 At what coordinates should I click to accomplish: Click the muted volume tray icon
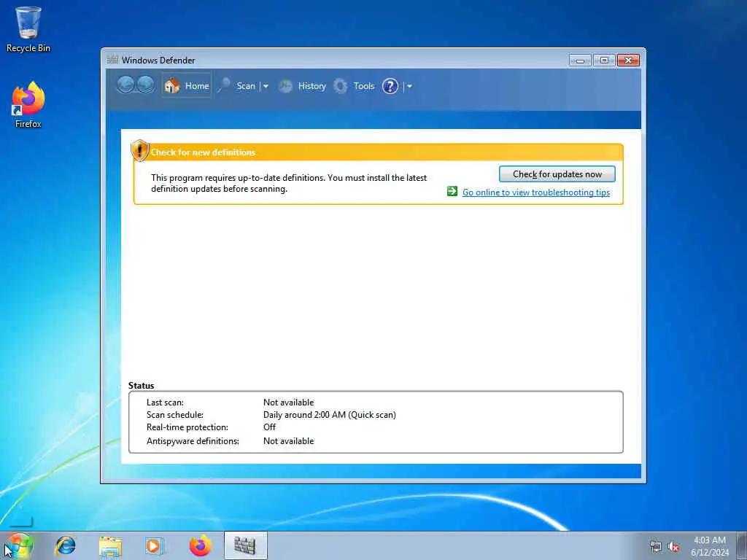tap(673, 547)
